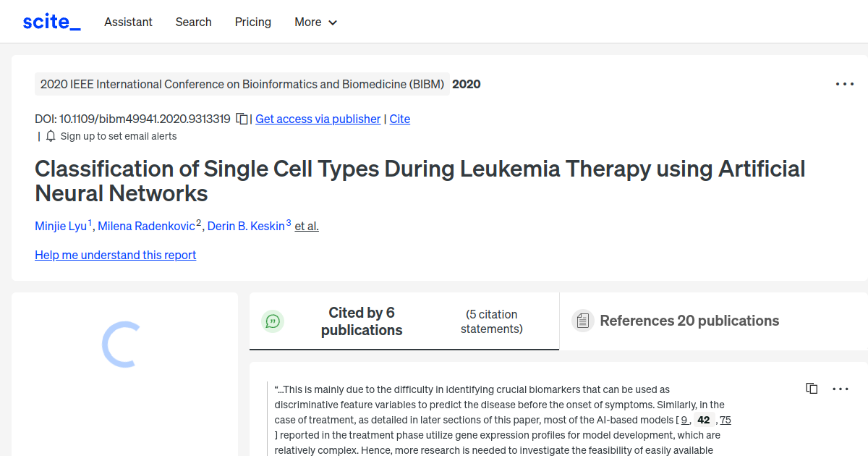The image size is (868, 456).
Task: Click the document icon beside References
Action: click(582, 321)
